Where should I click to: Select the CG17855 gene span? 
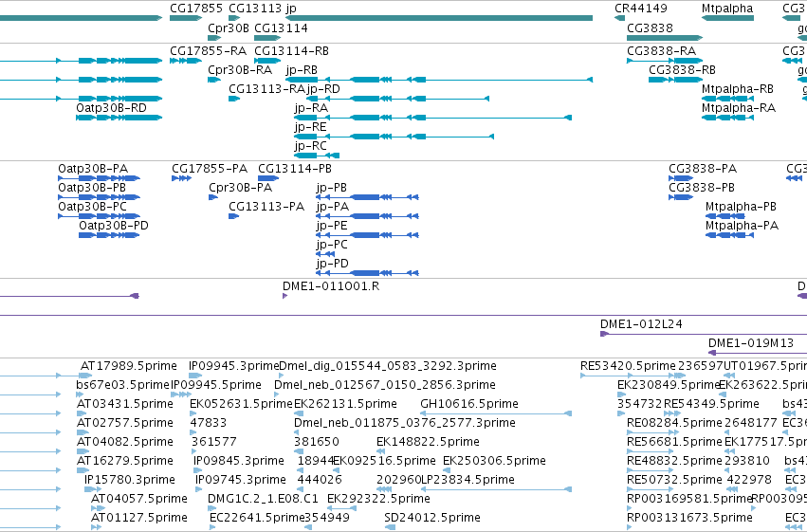coord(186,18)
